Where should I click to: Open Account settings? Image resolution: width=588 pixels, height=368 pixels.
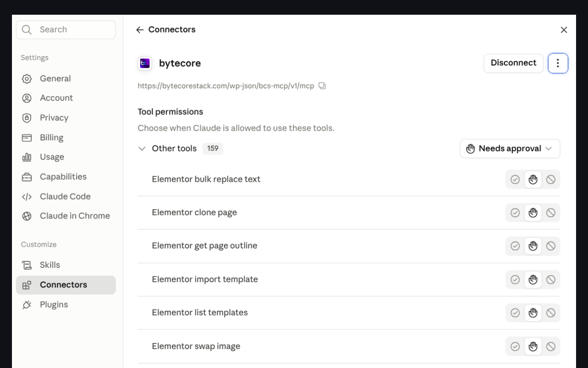click(66, 98)
